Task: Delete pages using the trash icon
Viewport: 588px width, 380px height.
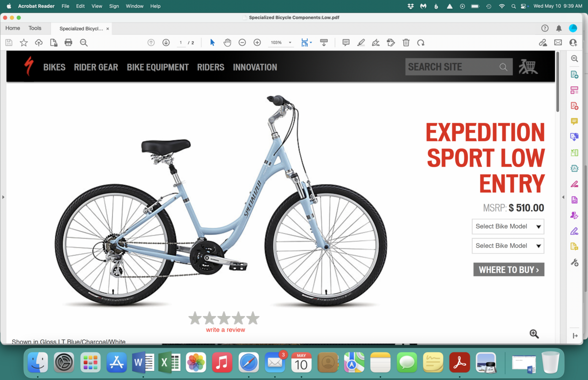Action: pos(406,43)
